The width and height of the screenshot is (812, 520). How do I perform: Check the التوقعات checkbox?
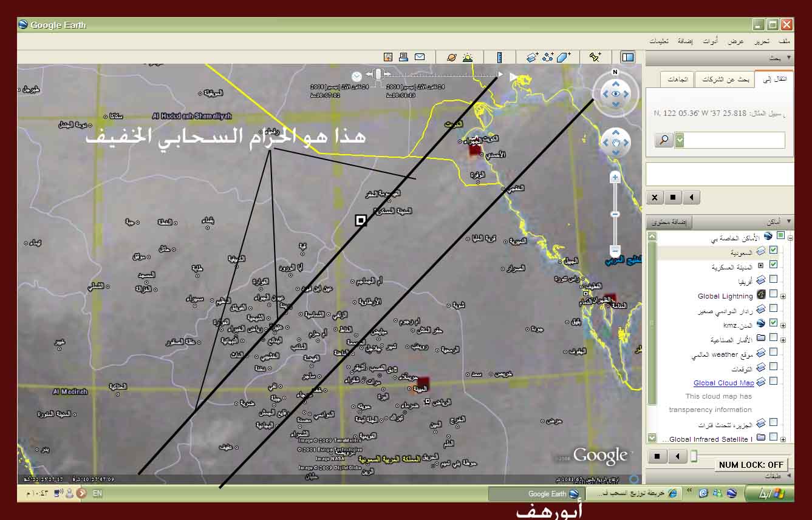(x=773, y=366)
